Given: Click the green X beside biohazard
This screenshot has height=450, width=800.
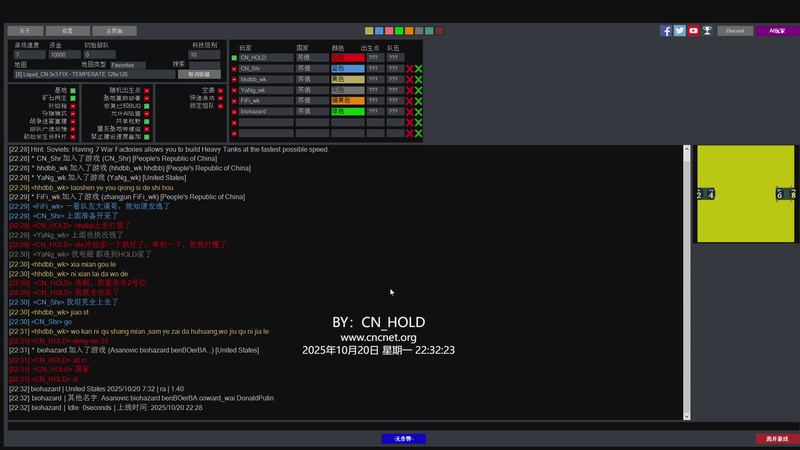Looking at the screenshot, I should point(418,111).
